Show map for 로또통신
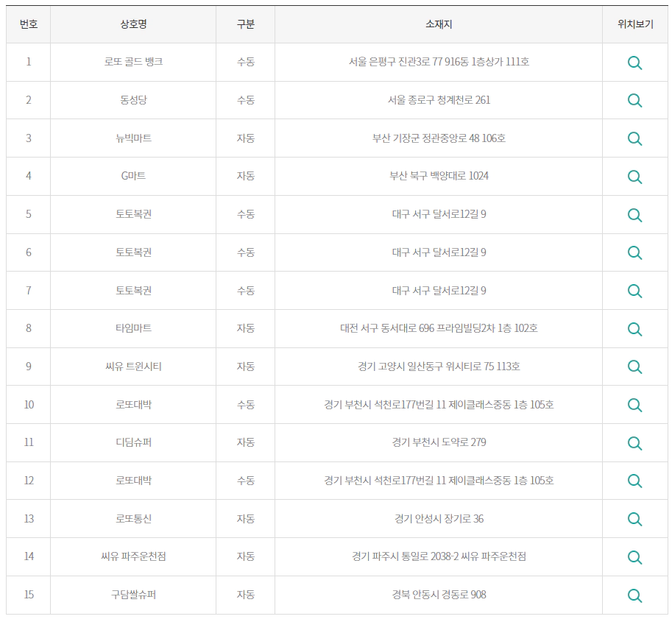Viewport: 672px width, 619px height. point(634,519)
